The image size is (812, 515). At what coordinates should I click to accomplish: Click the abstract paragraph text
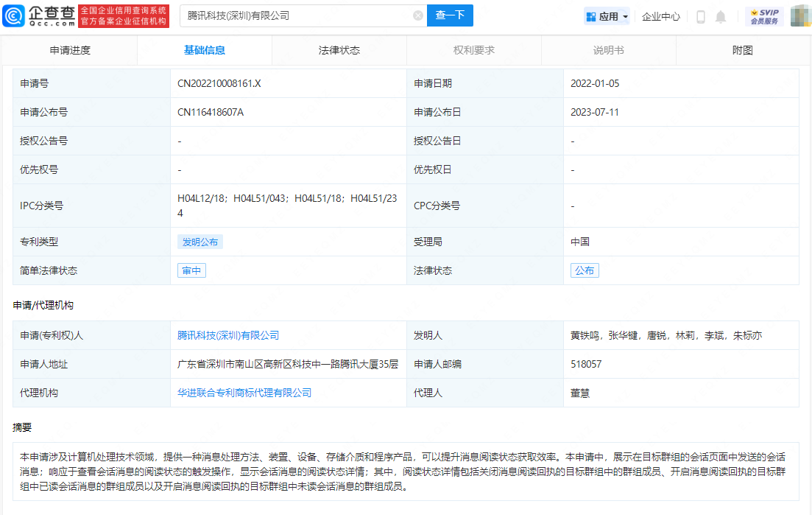tap(403, 472)
